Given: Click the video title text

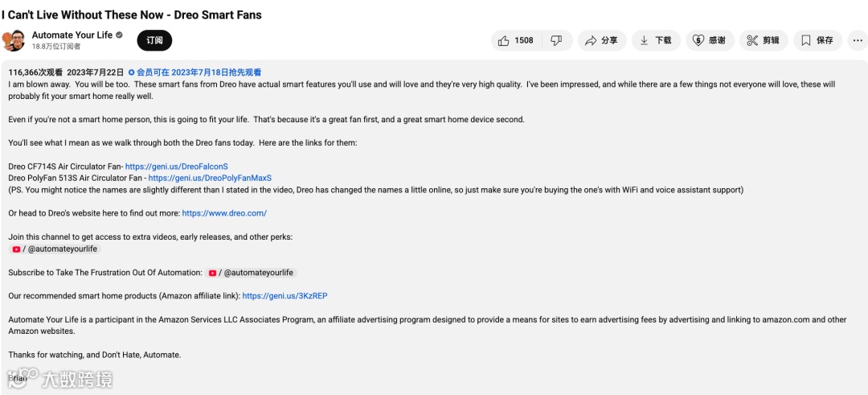Looking at the screenshot, I should pos(131,14).
